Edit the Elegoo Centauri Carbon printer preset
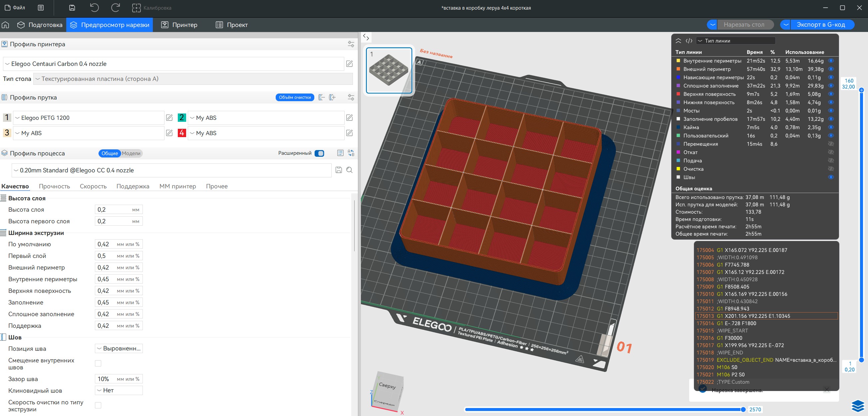The image size is (868, 416). (349, 64)
